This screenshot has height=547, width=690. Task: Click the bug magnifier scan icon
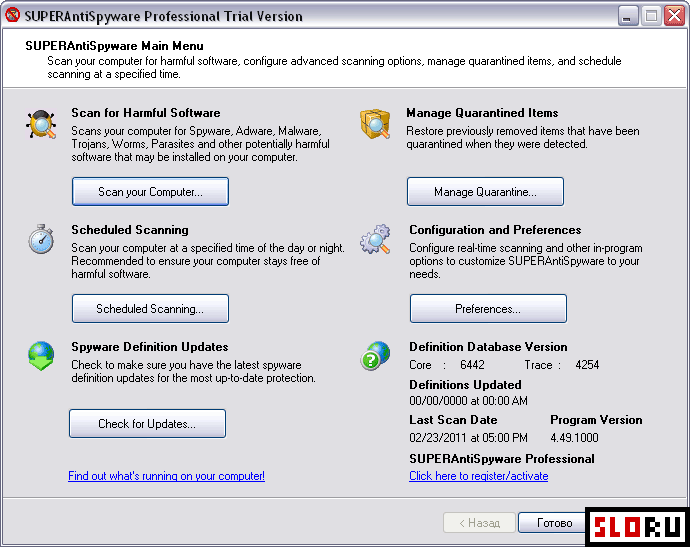tap(41, 125)
